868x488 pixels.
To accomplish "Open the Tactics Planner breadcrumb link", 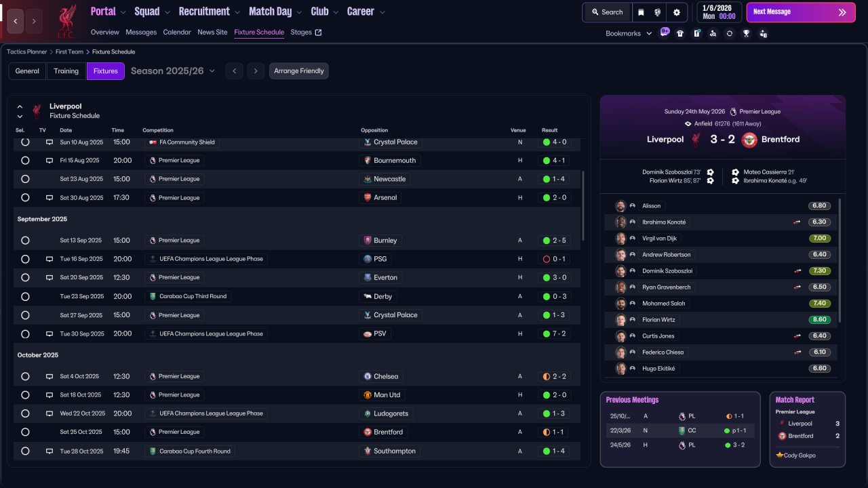I will click(27, 52).
